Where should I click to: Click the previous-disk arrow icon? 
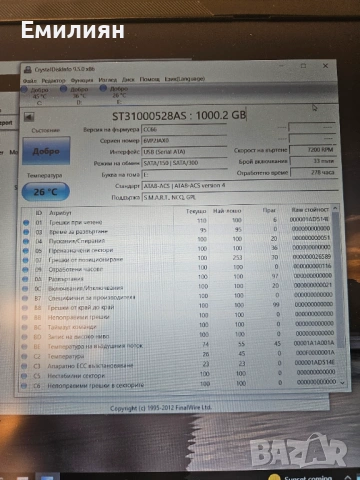pyautogui.click(x=29, y=117)
